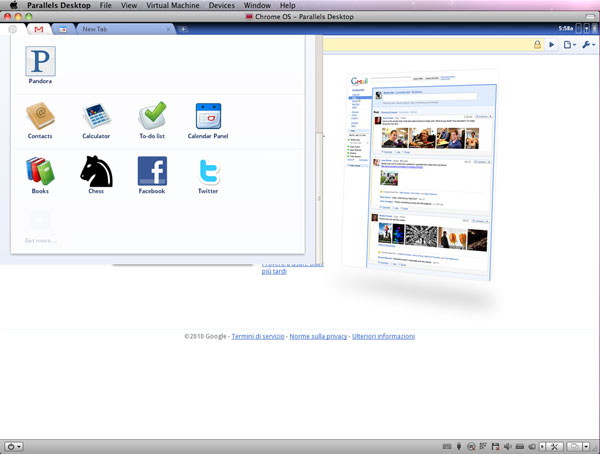600x454 pixels.
Task: Open the File menu
Action: [x=105, y=5]
